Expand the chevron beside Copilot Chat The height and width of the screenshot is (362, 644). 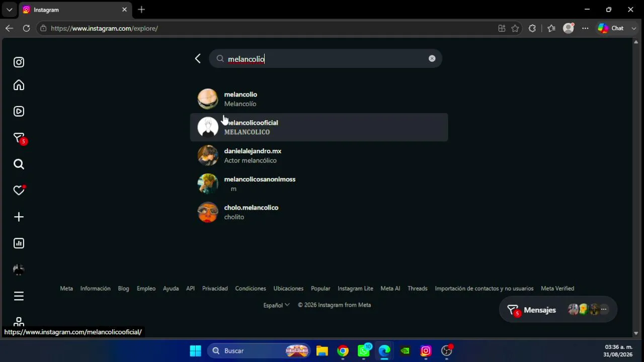click(633, 28)
